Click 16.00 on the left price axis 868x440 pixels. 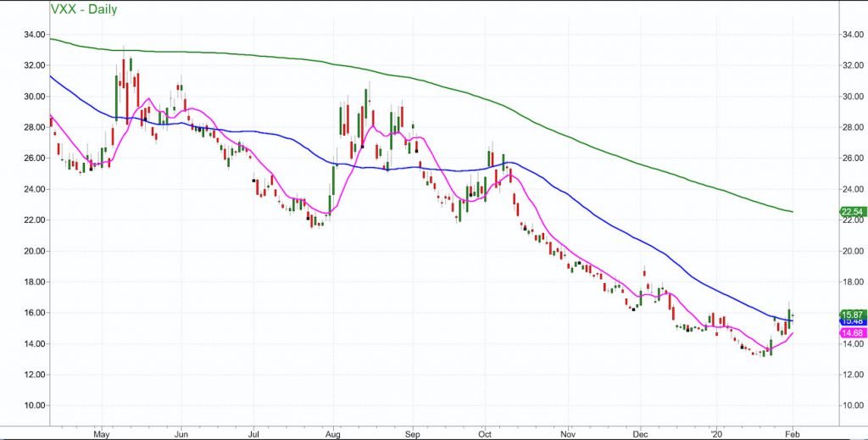[x=34, y=313]
